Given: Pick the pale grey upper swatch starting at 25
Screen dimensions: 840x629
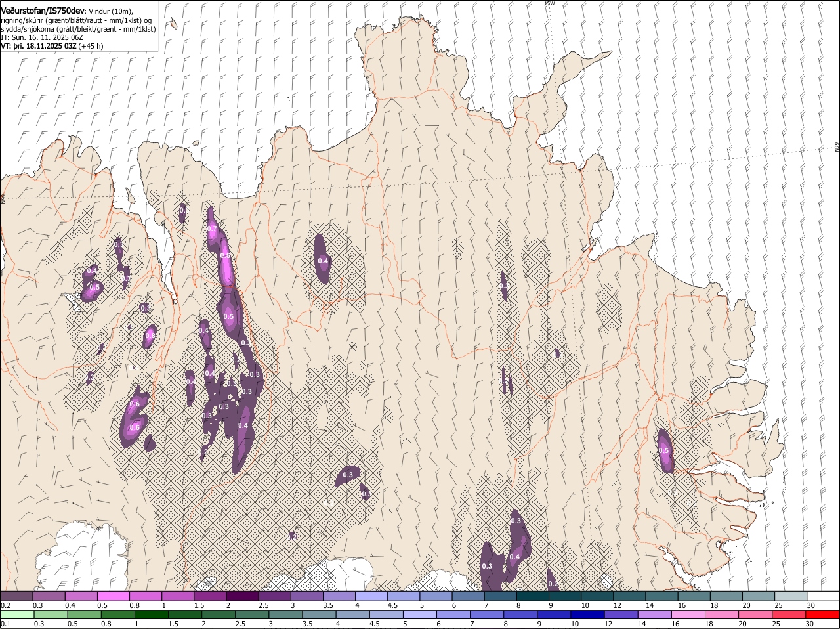Looking at the screenshot, I should [x=791, y=596].
